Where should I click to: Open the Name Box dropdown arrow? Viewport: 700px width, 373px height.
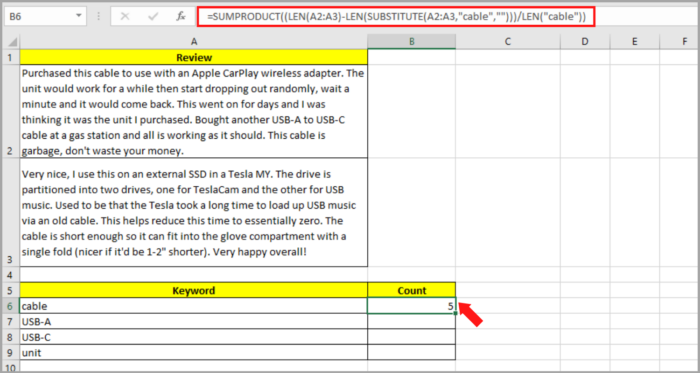tap(79, 16)
